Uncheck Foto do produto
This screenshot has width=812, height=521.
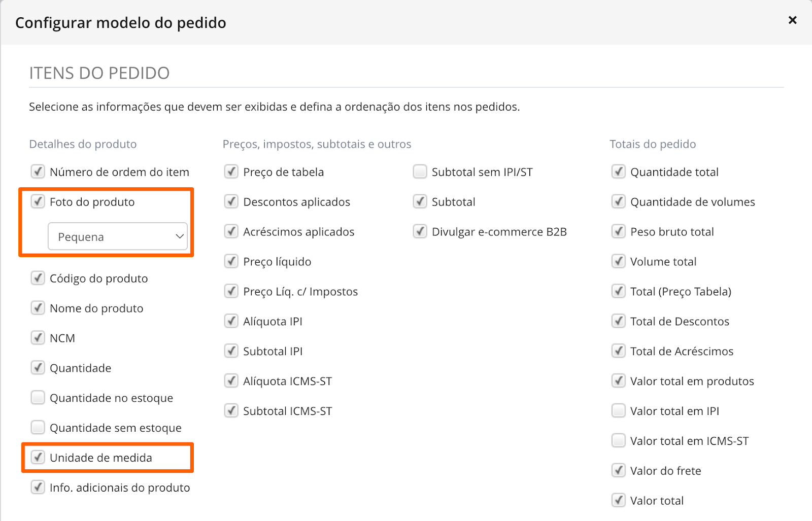click(38, 201)
